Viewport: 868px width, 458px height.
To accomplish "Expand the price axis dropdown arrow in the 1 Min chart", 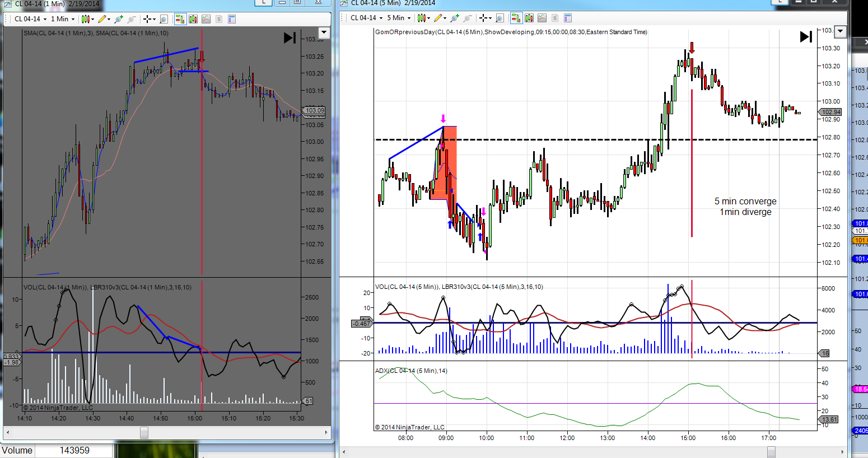I will point(324,32).
